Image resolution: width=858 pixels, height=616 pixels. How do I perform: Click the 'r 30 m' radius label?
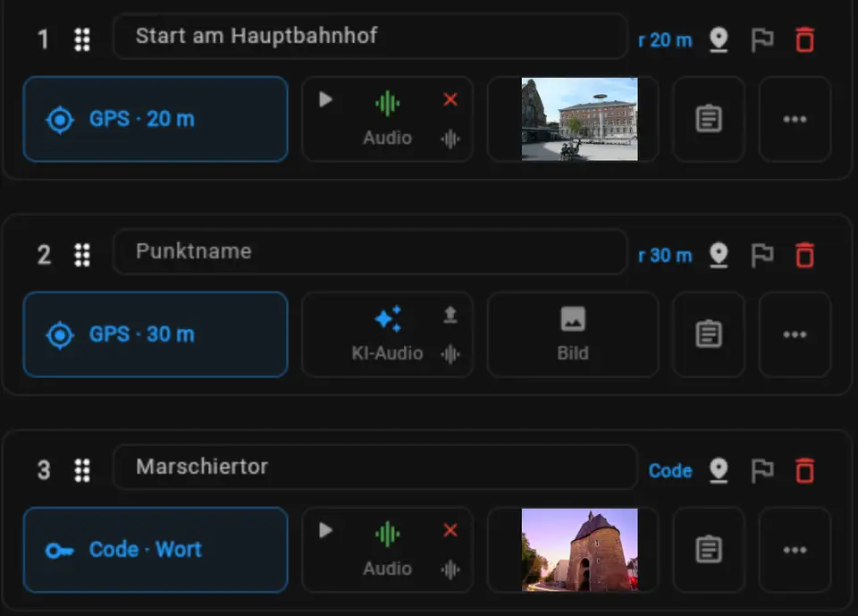coord(665,255)
